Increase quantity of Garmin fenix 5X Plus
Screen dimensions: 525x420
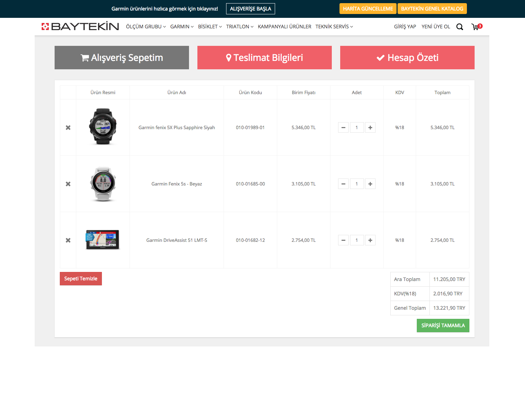coord(370,127)
